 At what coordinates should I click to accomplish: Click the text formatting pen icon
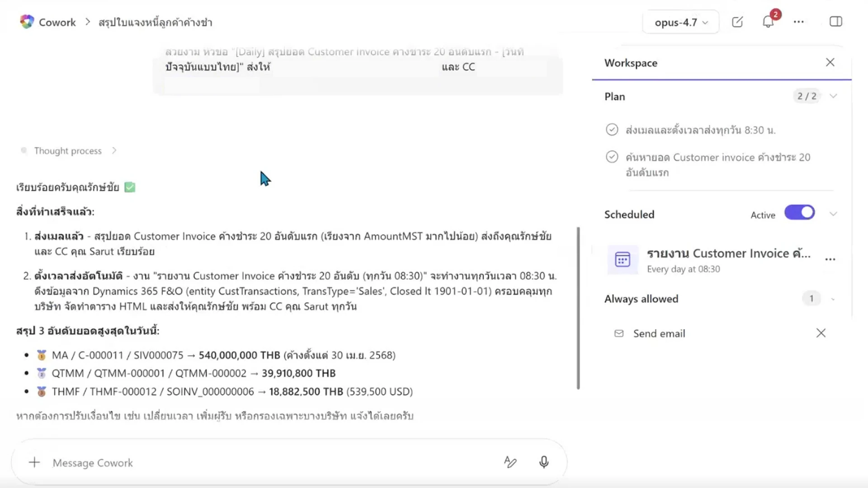tap(510, 462)
